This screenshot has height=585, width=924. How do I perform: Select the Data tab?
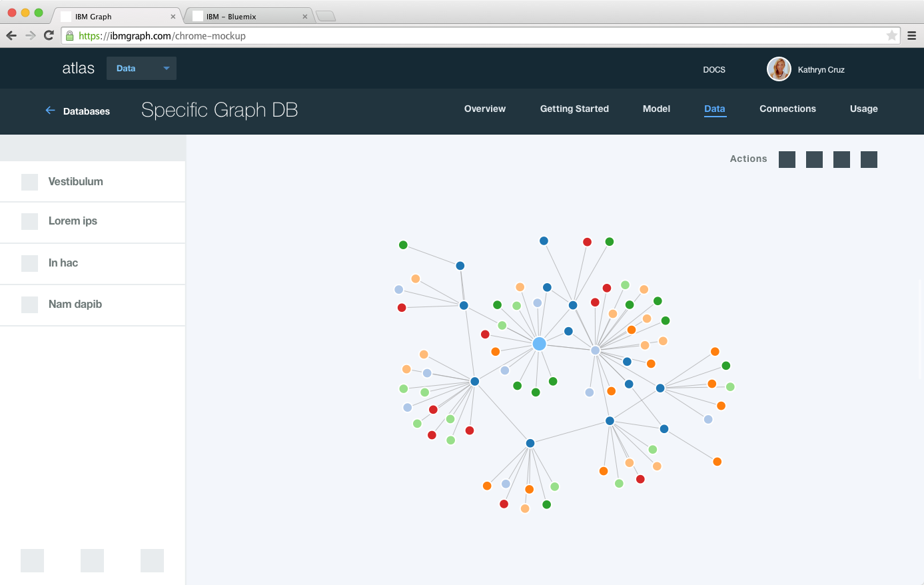point(715,109)
